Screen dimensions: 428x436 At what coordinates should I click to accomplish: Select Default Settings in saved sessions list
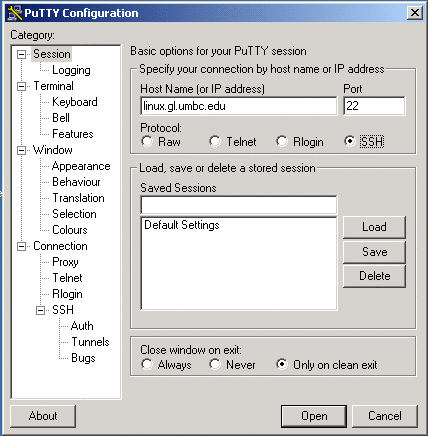click(182, 225)
